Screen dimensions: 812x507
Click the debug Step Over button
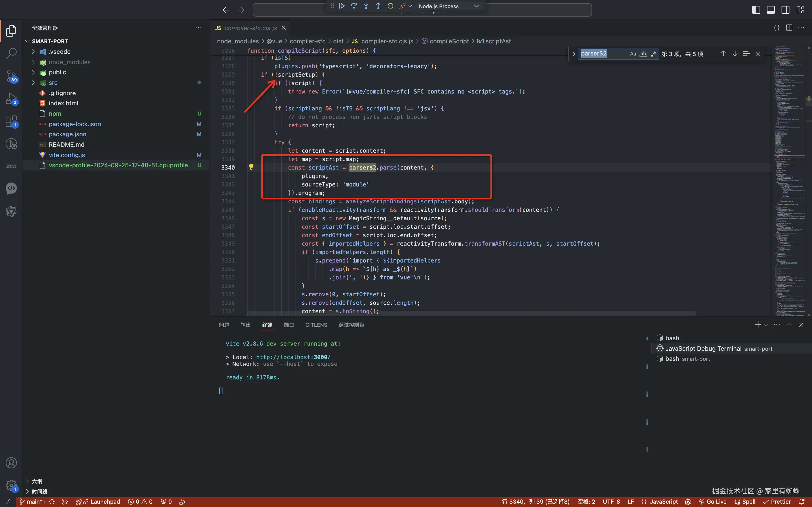point(354,6)
